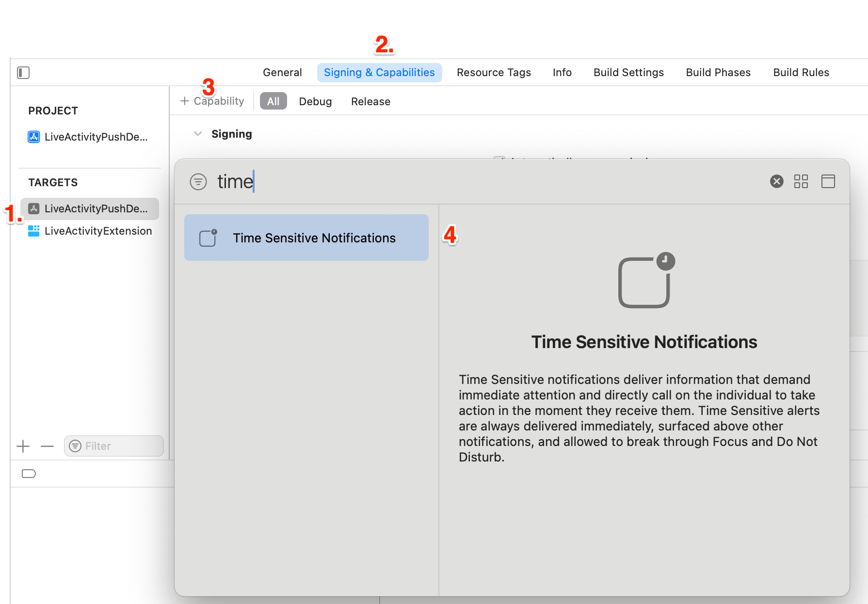Switch to the Build Settings tab
868x604 pixels.
point(628,72)
